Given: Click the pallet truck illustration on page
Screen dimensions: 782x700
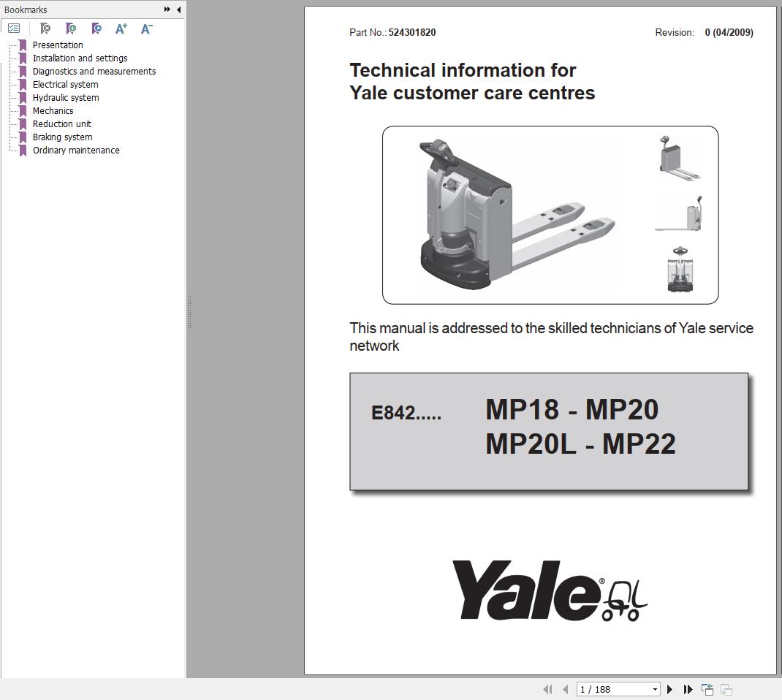Looking at the screenshot, I should pyautogui.click(x=517, y=214).
